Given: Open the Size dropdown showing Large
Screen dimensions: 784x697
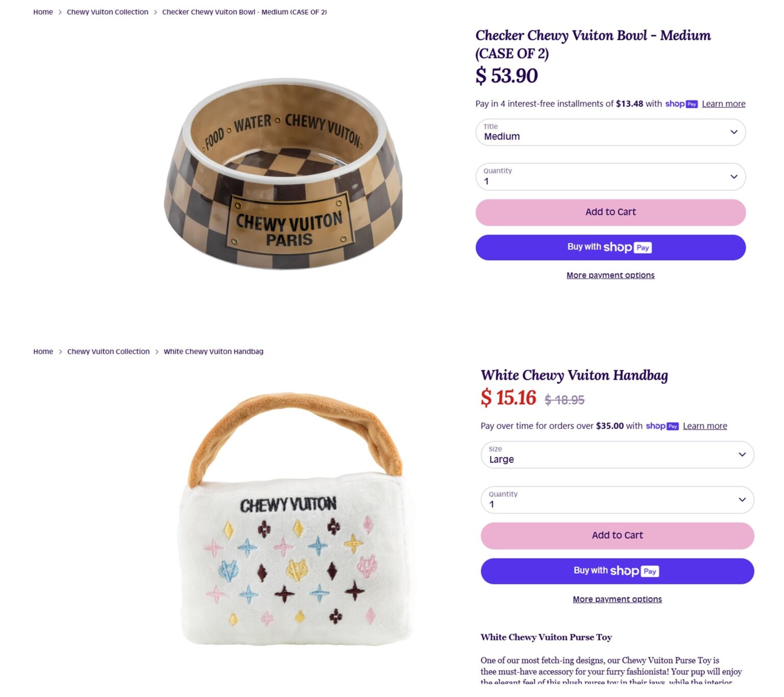Looking at the screenshot, I should tap(617, 455).
